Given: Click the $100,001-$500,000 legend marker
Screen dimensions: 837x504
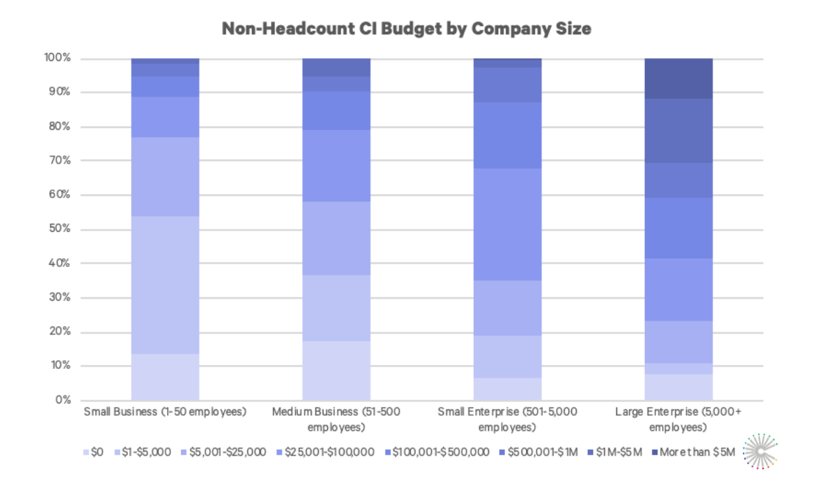Looking at the screenshot, I should click(387, 452).
